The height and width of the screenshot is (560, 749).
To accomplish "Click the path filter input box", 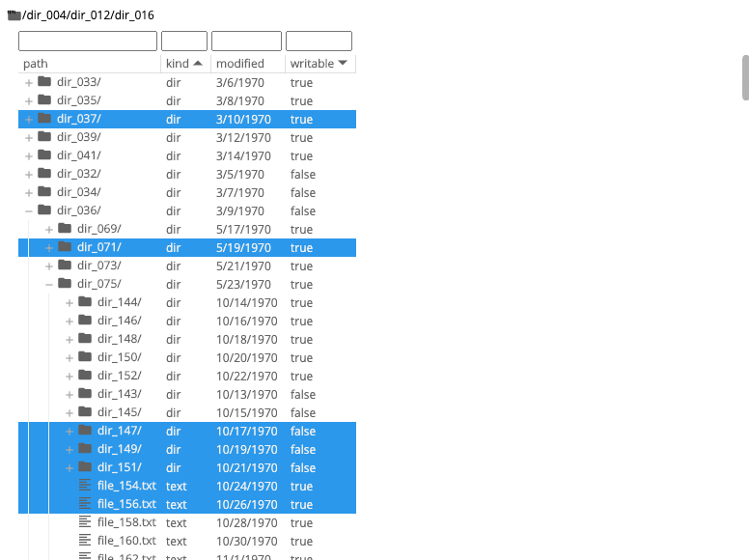I will [88, 42].
